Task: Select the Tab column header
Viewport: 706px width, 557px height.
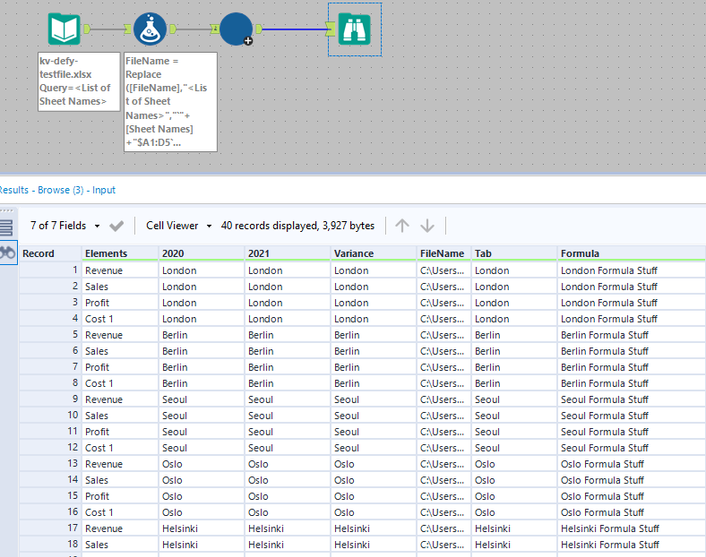Action: tap(483, 253)
